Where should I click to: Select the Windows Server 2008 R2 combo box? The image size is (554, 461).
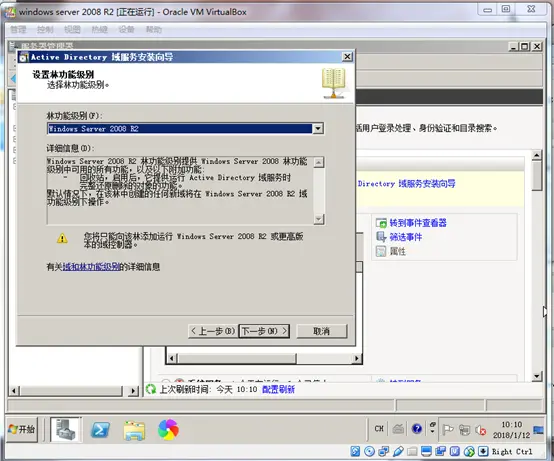point(185,129)
